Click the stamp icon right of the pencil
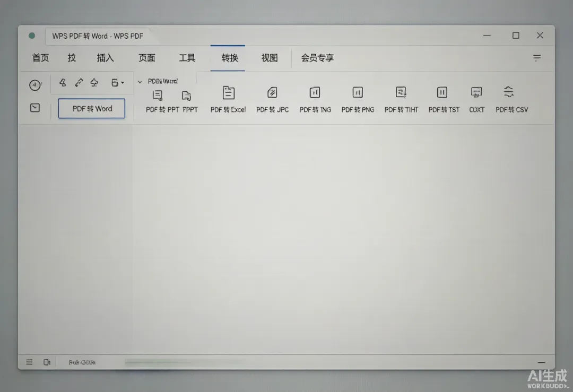This screenshot has height=392, width=573. pyautogui.click(x=94, y=83)
